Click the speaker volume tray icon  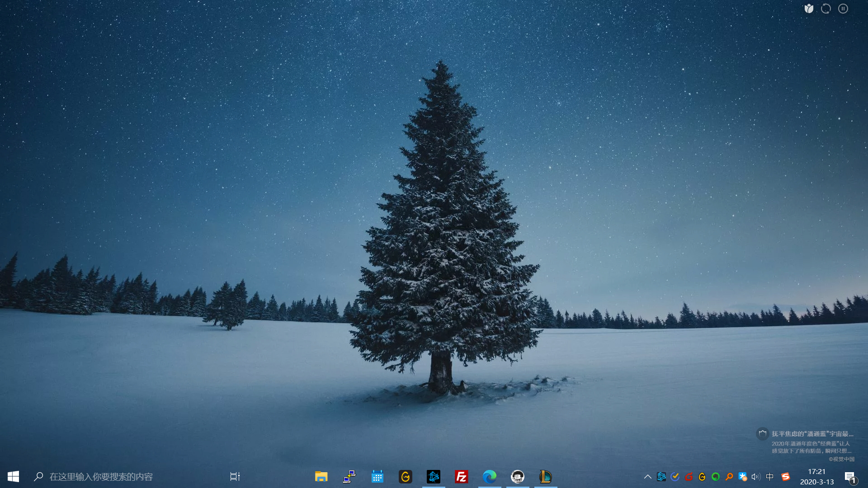[x=755, y=477]
